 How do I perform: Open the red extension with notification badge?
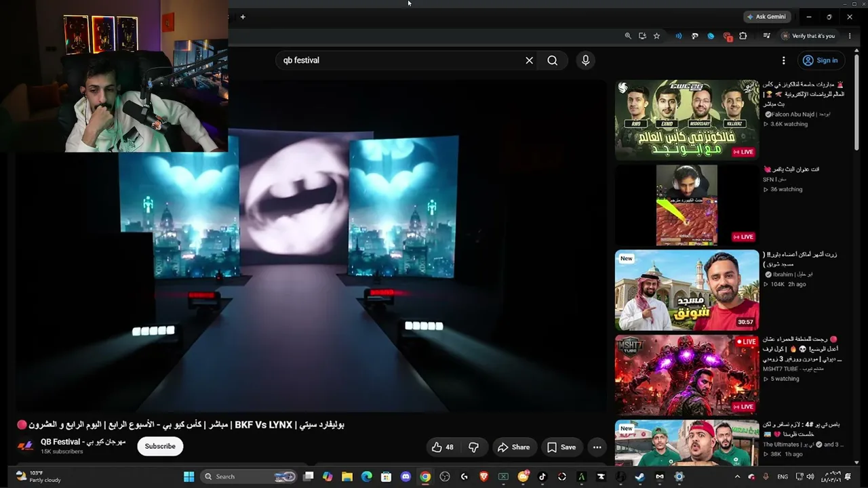point(727,37)
